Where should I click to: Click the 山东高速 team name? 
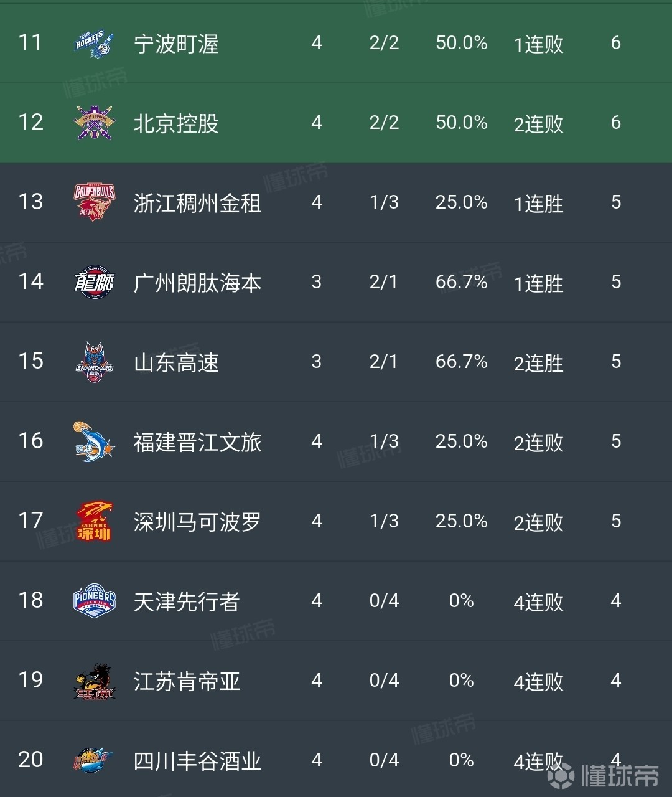(x=176, y=362)
